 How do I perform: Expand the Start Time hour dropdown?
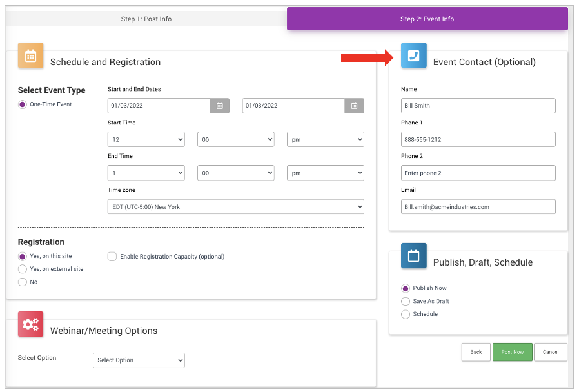click(146, 139)
